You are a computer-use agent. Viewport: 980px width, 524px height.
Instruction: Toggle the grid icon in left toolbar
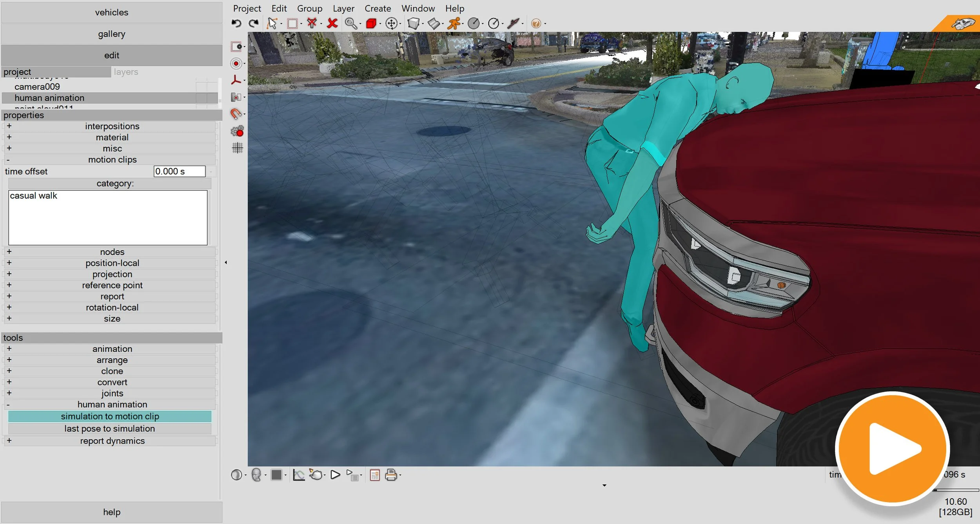(238, 148)
